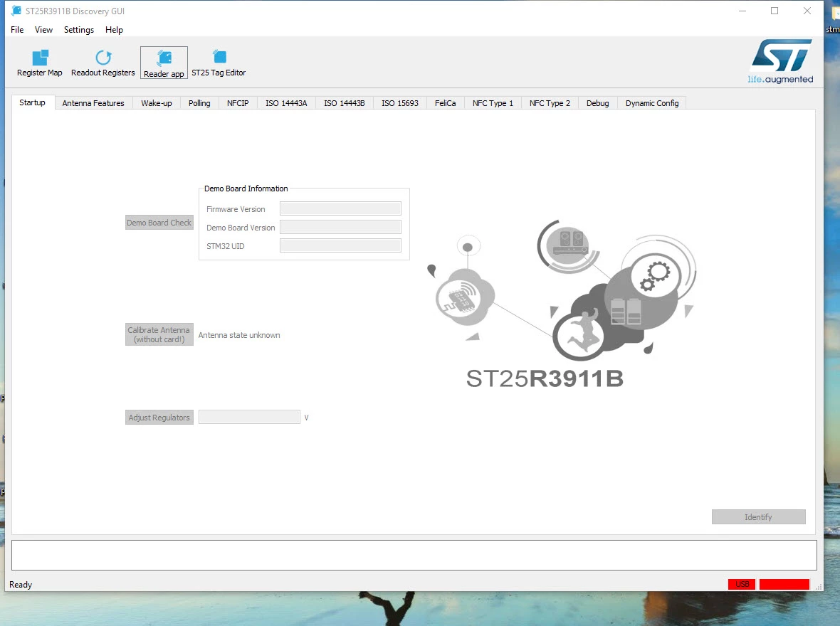Click the ST life.augmented logo

[781, 62]
